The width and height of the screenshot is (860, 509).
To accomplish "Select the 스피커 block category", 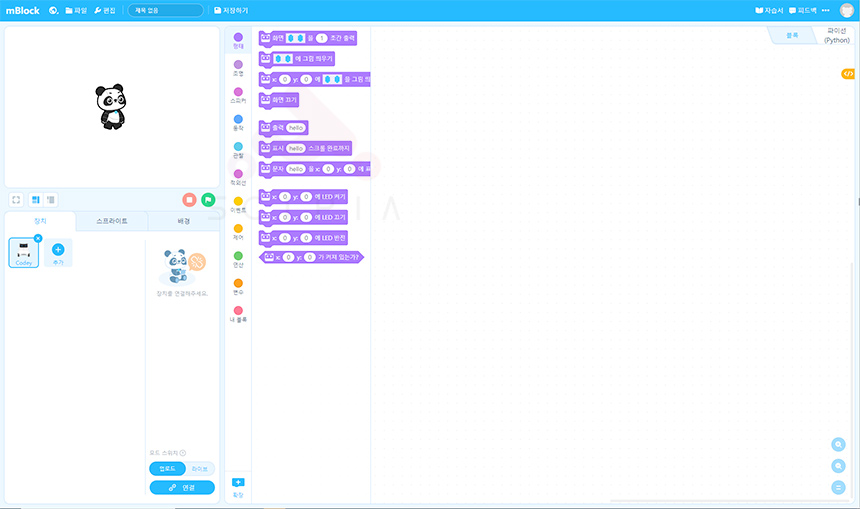I will pos(238,95).
